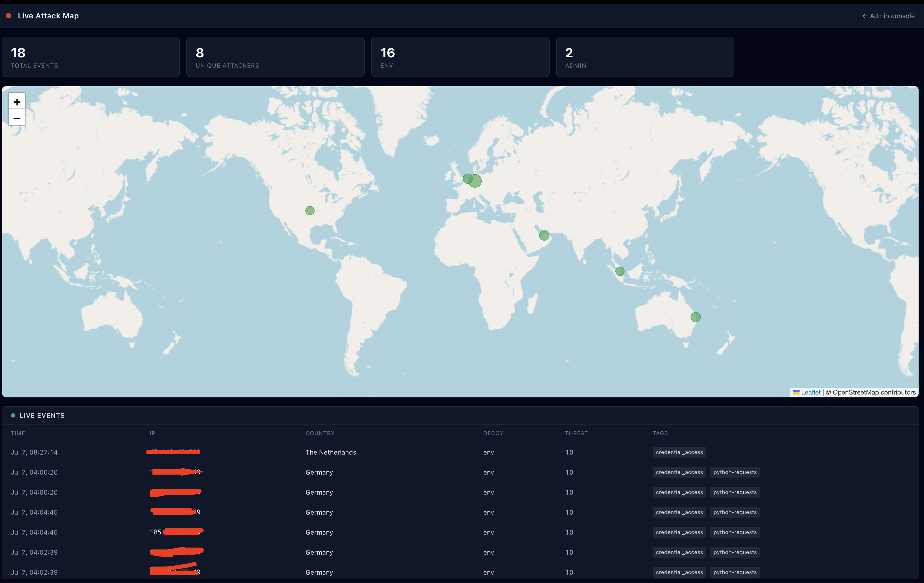Screen dimensions: 924x583
Task: Click the attack marker near Singapore
Action: coord(620,271)
